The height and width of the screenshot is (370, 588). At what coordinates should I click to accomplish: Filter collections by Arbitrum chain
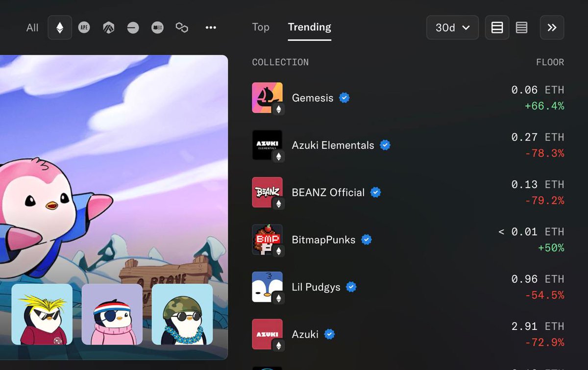point(108,27)
